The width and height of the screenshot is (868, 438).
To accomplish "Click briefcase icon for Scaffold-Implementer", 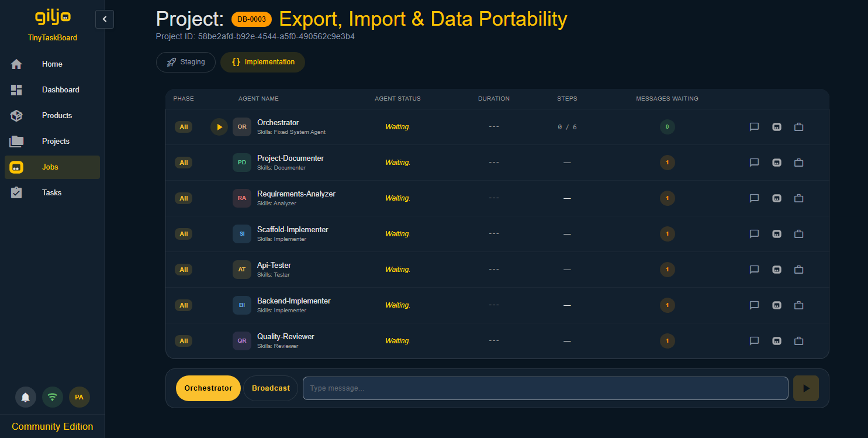I will click(799, 234).
